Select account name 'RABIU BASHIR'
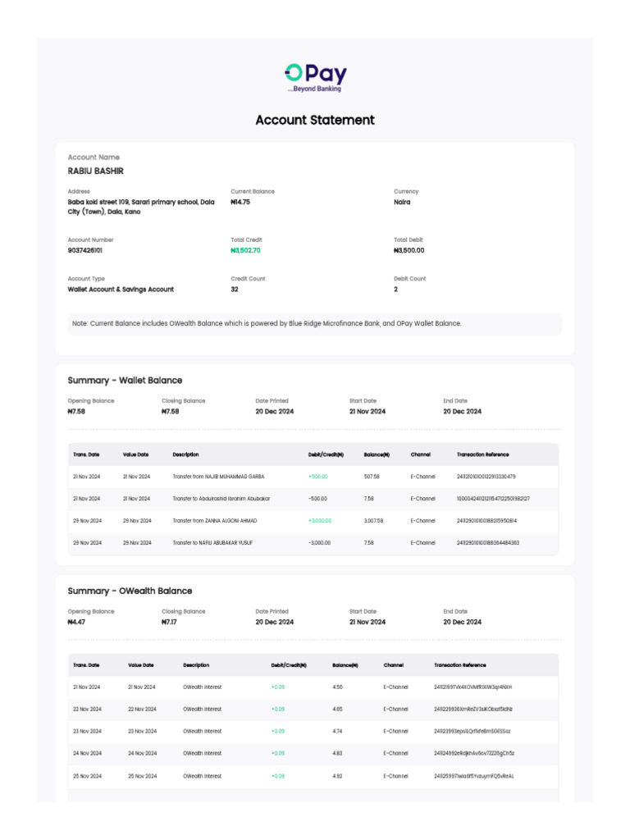Image resolution: width=630 pixels, height=840 pixels. coord(95,171)
